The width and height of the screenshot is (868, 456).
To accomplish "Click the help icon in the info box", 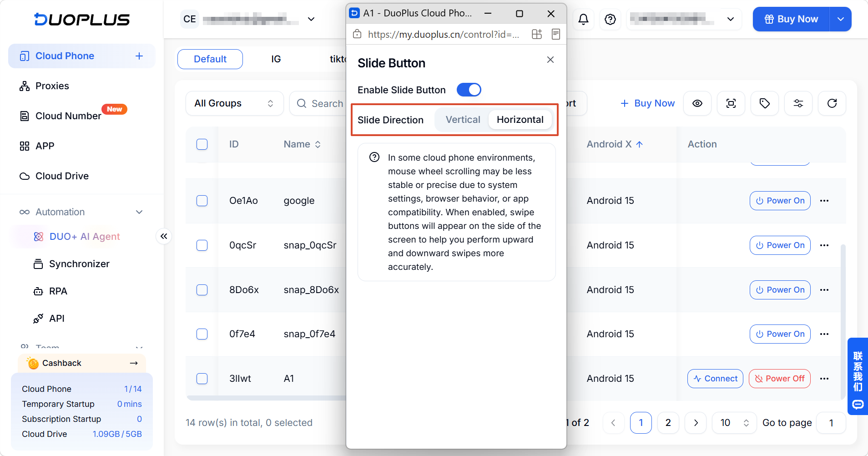I will 374,157.
